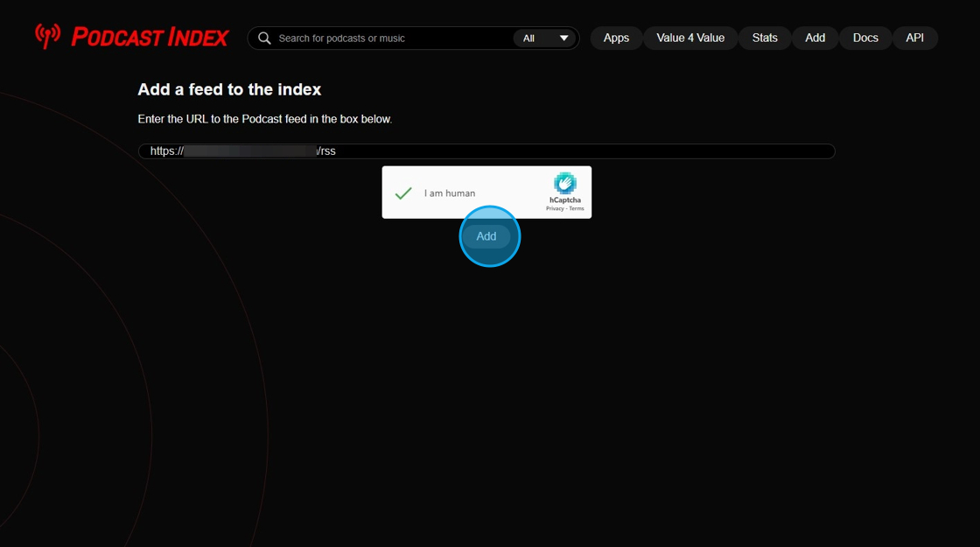Open the Apps navigation item
The height and width of the screenshot is (547, 980).
(616, 39)
